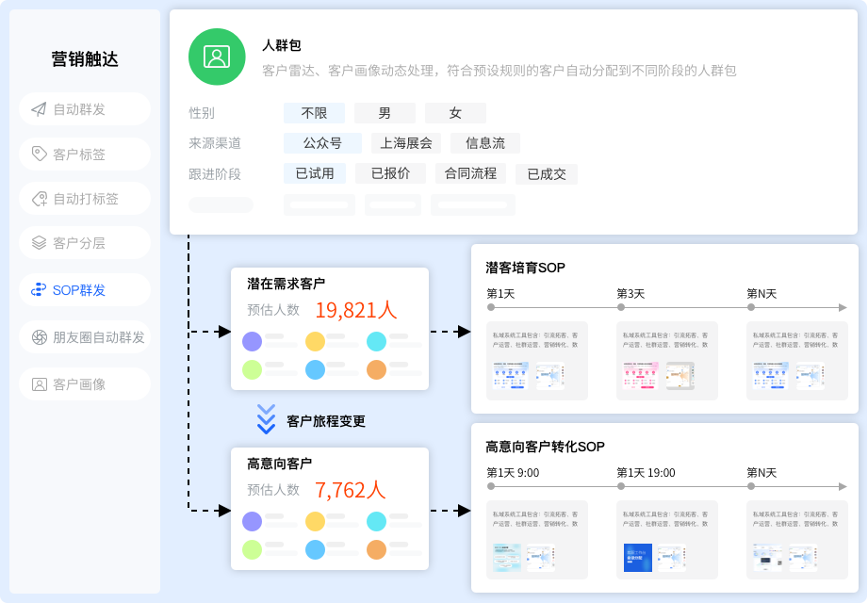The height and width of the screenshot is (603, 868).
Task: Click the portrait icon beside 客户画像
Action: point(40,383)
